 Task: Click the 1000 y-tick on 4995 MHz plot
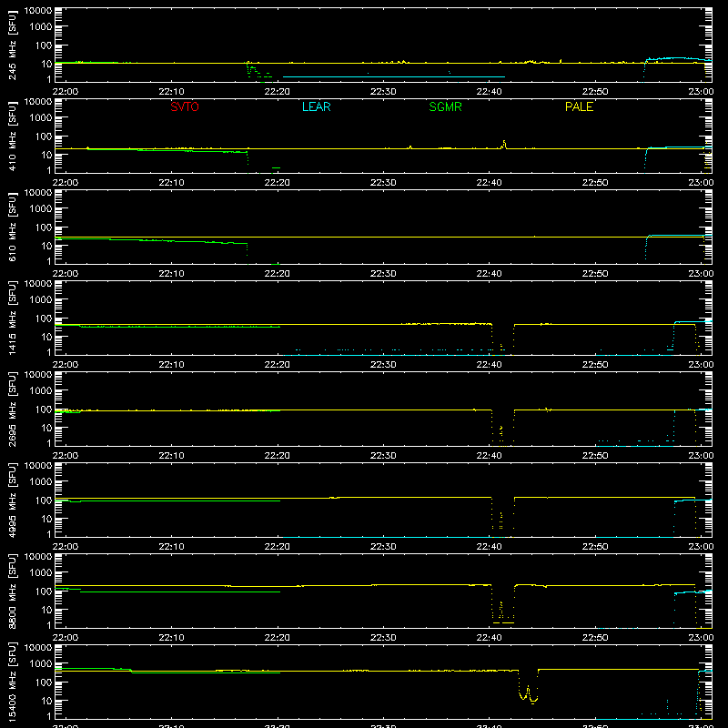[41, 482]
